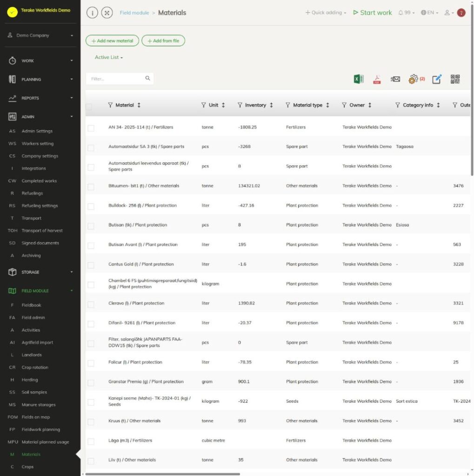
Task: Open Workers setting menu item
Action: [38, 144]
